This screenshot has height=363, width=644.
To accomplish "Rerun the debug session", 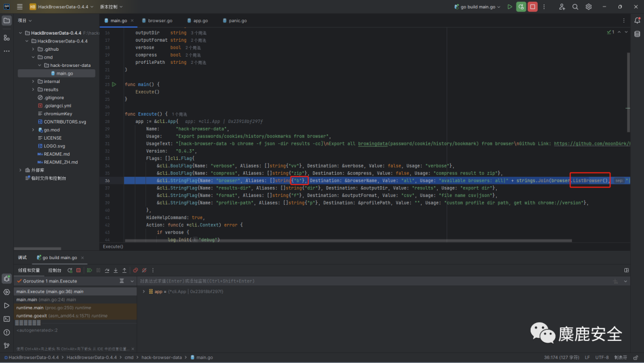I will (x=70, y=270).
